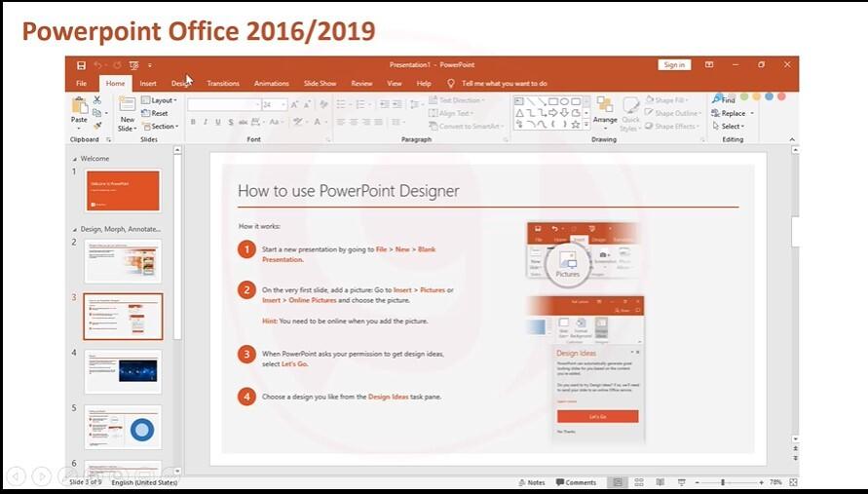This screenshot has height=494, width=868.
Task: Switch to the Review tab
Action: point(361,83)
